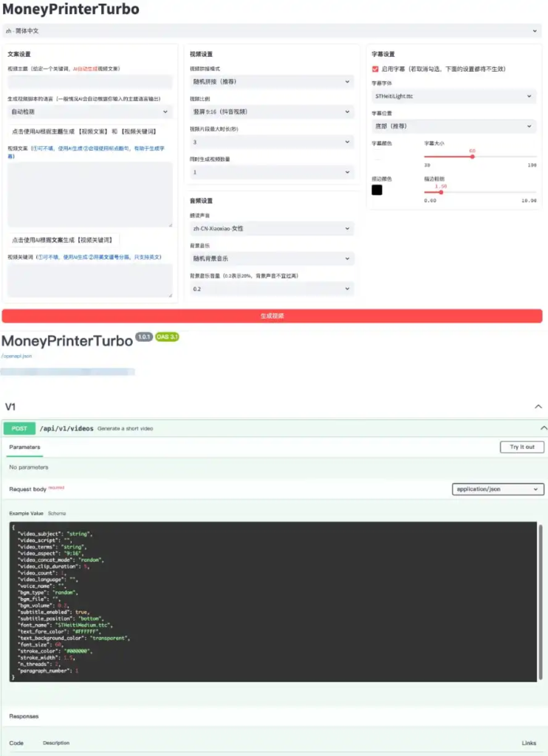
Task: Collapse the V1 section chevron
Action: [538, 407]
